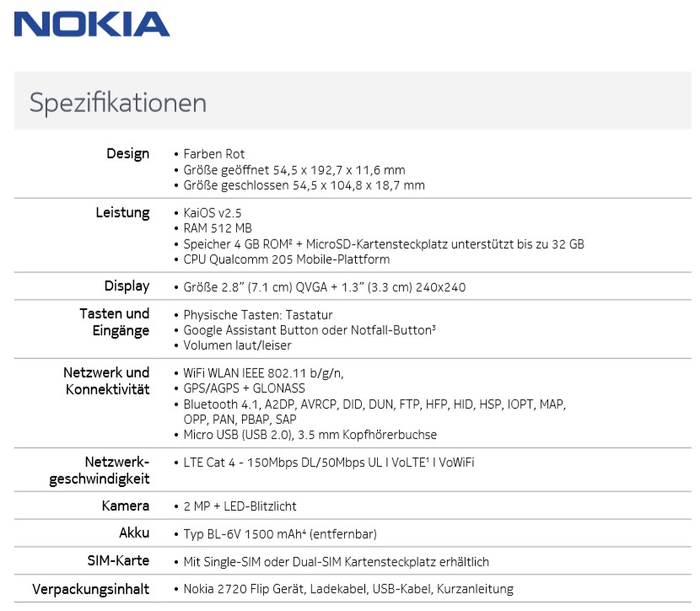Viewport: 700px width, 611px height.
Task: Select the Design row label
Action: coord(127,153)
